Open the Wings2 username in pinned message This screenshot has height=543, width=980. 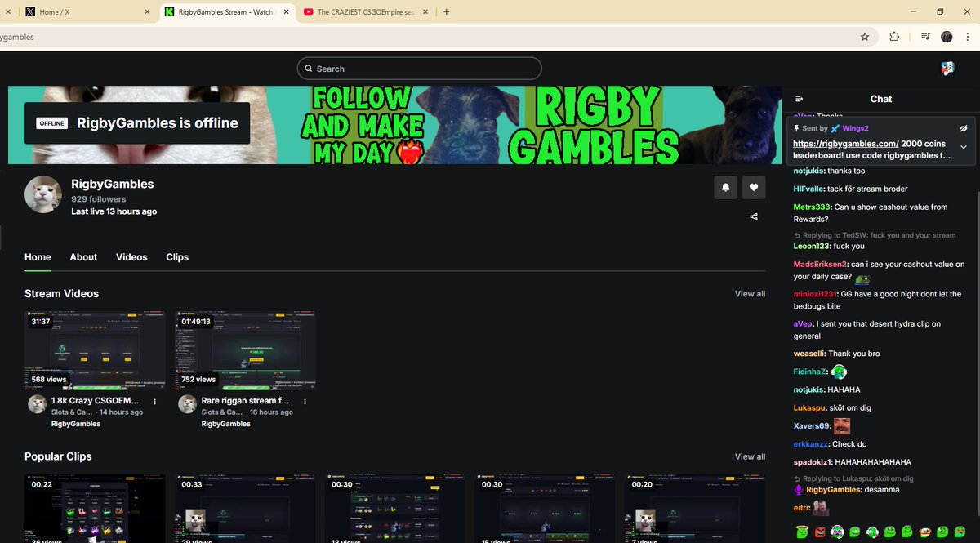coord(855,128)
